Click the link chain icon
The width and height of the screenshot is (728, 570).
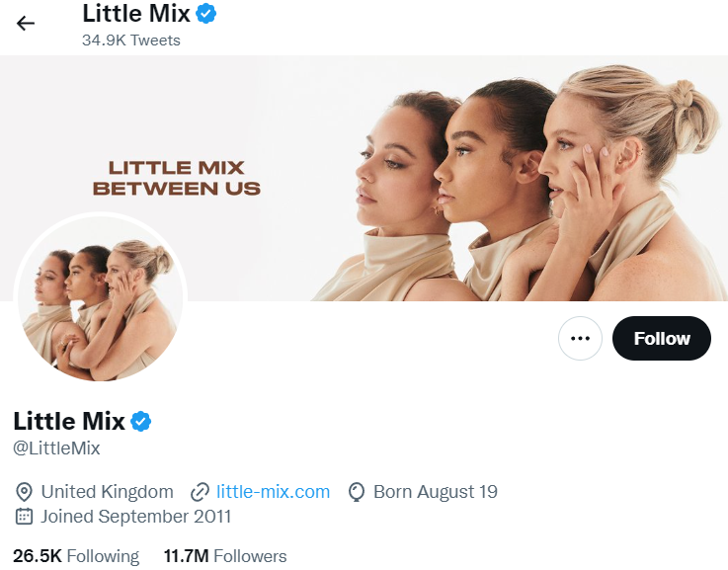[x=201, y=492]
